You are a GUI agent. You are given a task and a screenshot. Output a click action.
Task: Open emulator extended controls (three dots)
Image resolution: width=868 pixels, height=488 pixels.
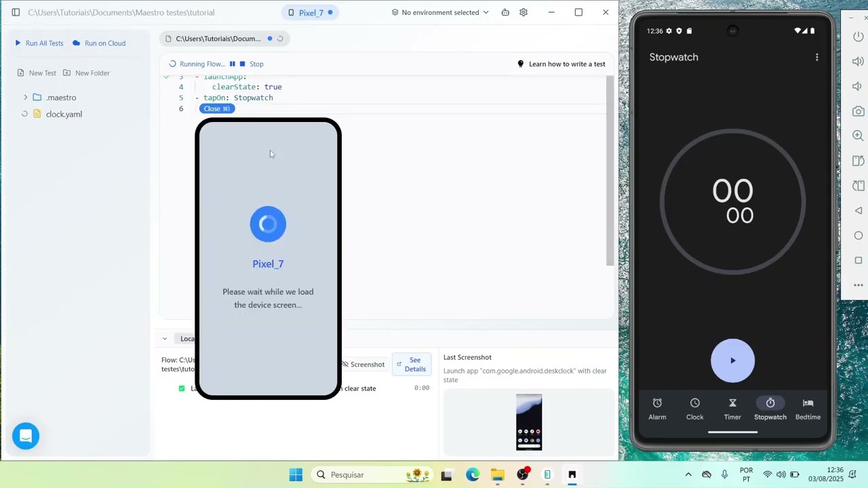pyautogui.click(x=859, y=285)
